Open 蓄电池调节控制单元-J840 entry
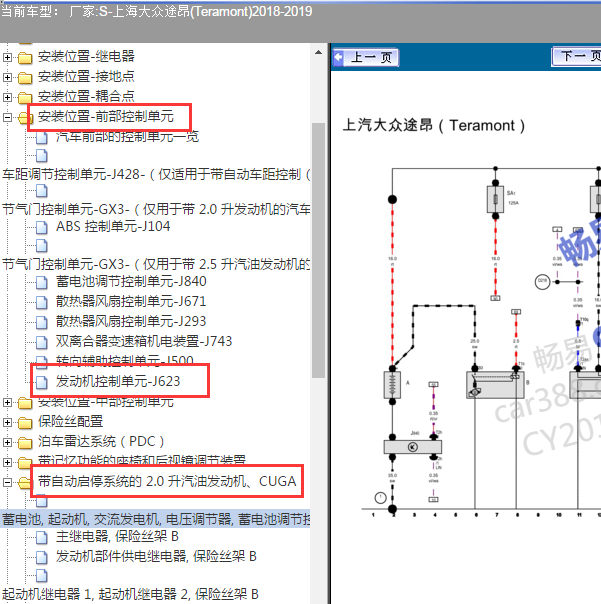This screenshot has width=601, height=604. [131, 282]
